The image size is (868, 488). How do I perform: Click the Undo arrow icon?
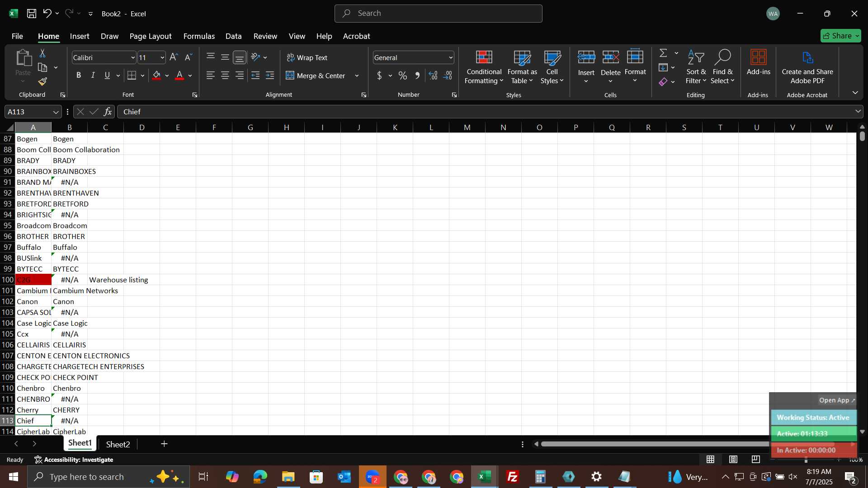click(47, 14)
